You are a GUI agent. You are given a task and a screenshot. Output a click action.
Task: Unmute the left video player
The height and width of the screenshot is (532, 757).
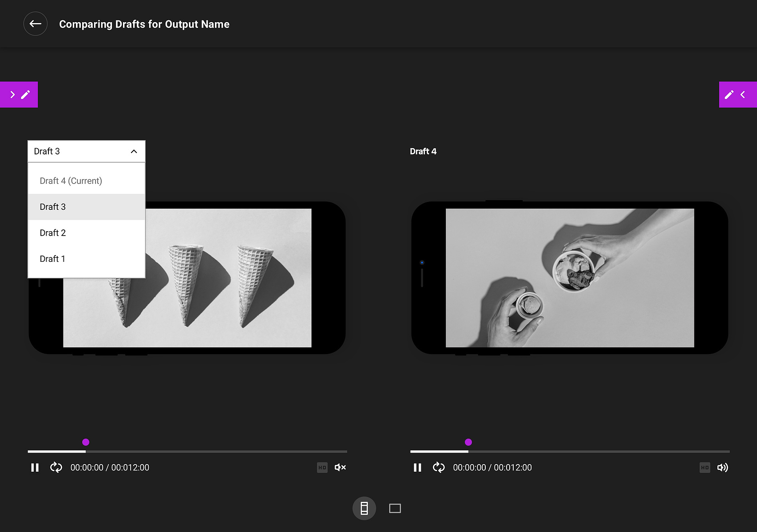tap(340, 467)
